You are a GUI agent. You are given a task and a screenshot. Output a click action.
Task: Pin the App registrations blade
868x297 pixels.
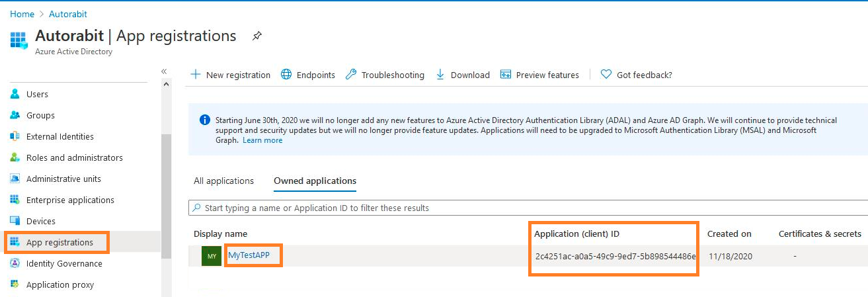tap(257, 36)
